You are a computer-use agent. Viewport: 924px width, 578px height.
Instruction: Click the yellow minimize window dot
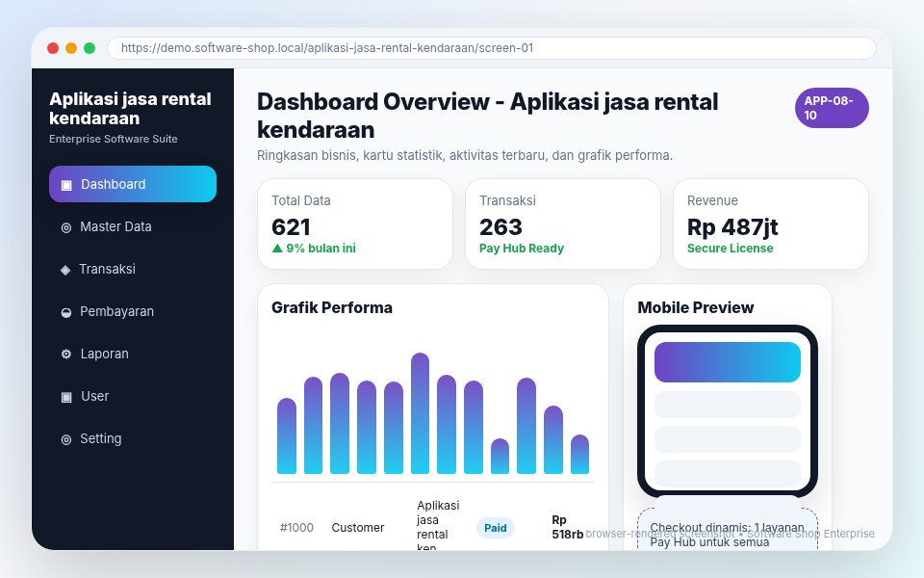coord(71,48)
